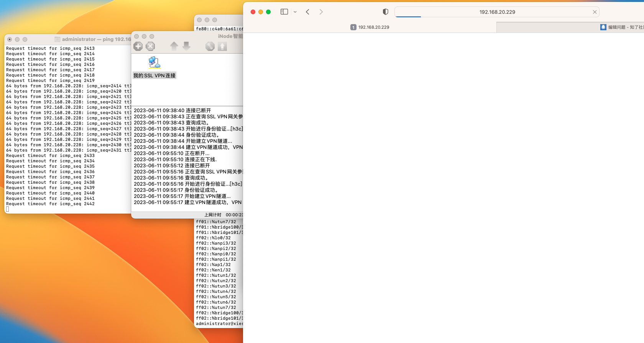Click Terminal line Request timeout icmp_seq 2413
The width and height of the screenshot is (644, 343).
[50, 48]
